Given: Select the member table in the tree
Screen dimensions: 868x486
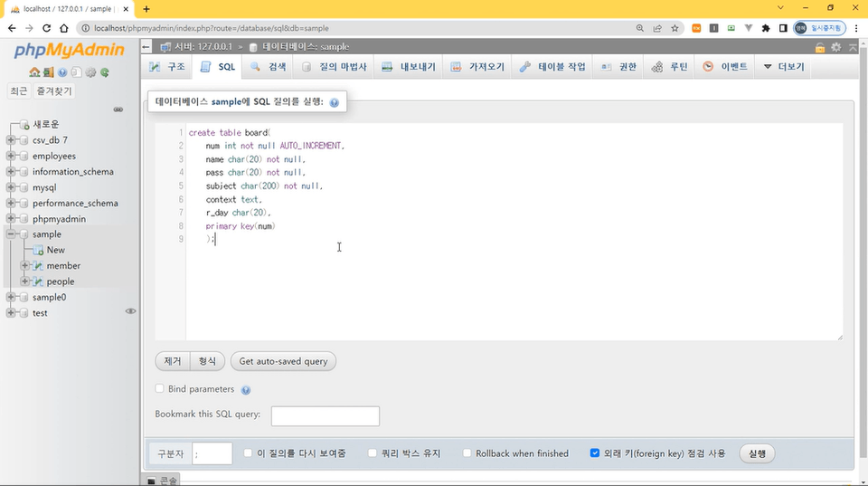Looking at the screenshot, I should pyautogui.click(x=63, y=266).
